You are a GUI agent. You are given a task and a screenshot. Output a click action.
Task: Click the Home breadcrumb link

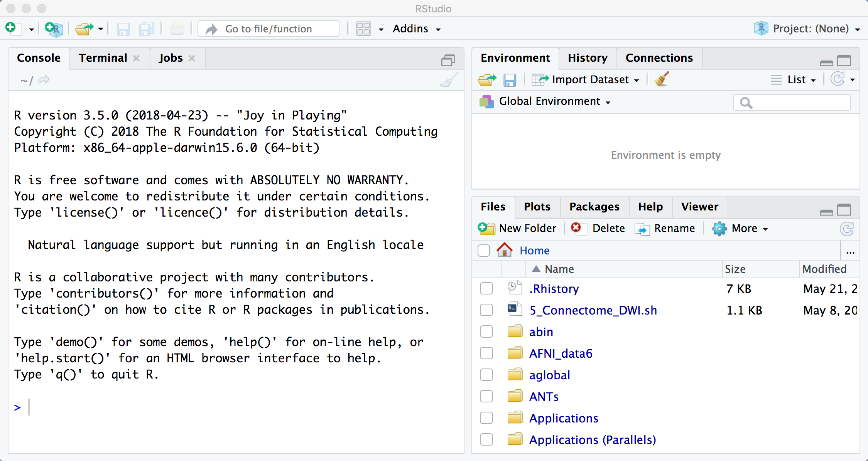pyautogui.click(x=534, y=251)
